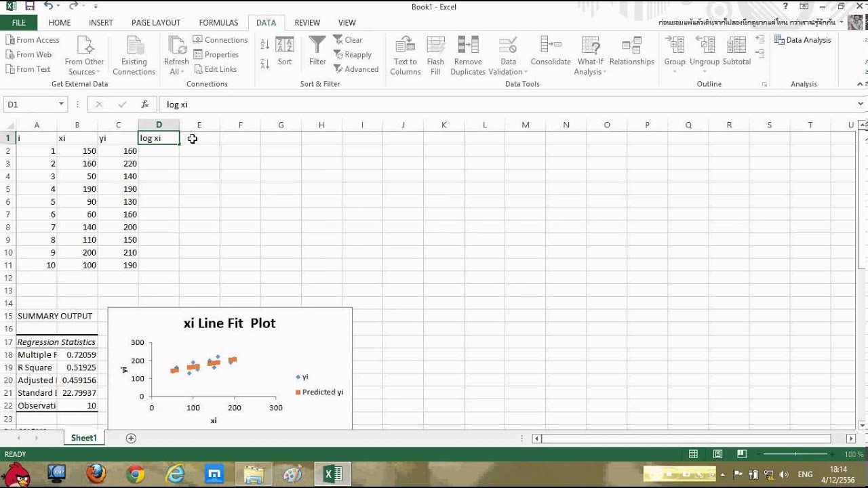Switch to FORMULAS ribbon tab
This screenshot has width=868, height=488.
coord(218,22)
